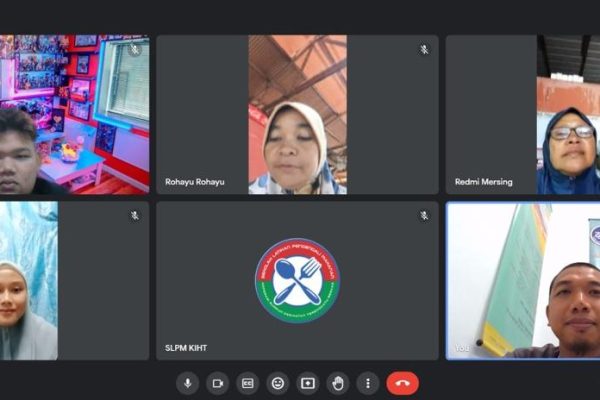Click muted mic icon on top-left participant tile
This screenshot has width=600, height=400.
(x=135, y=49)
